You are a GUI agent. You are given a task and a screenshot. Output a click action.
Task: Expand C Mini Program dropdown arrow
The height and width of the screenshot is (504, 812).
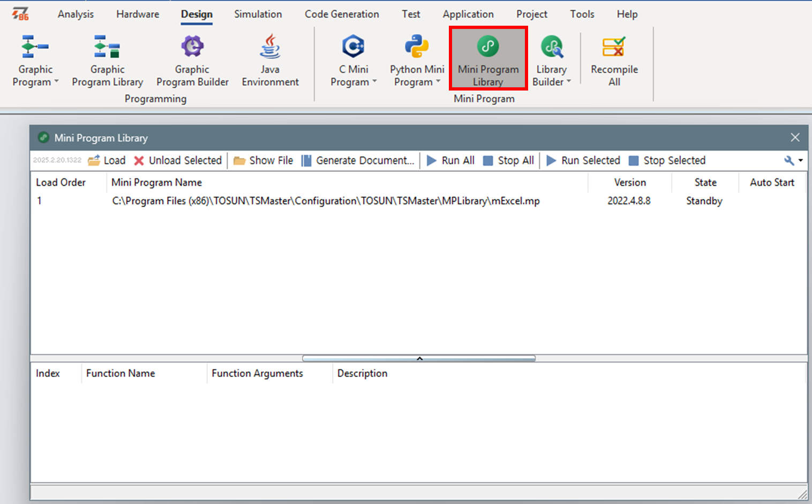374,82
